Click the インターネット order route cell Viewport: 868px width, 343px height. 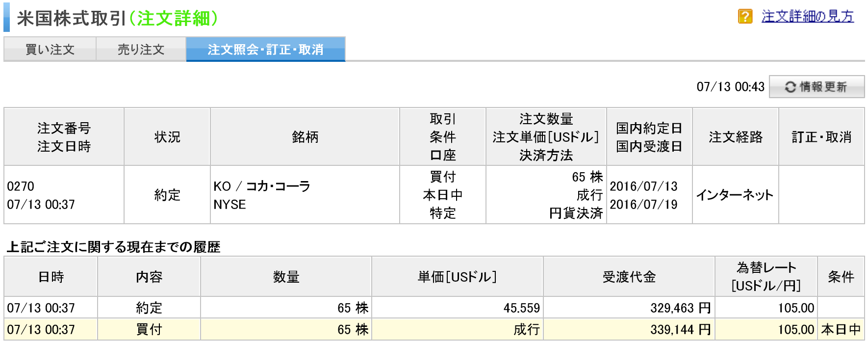pos(735,195)
